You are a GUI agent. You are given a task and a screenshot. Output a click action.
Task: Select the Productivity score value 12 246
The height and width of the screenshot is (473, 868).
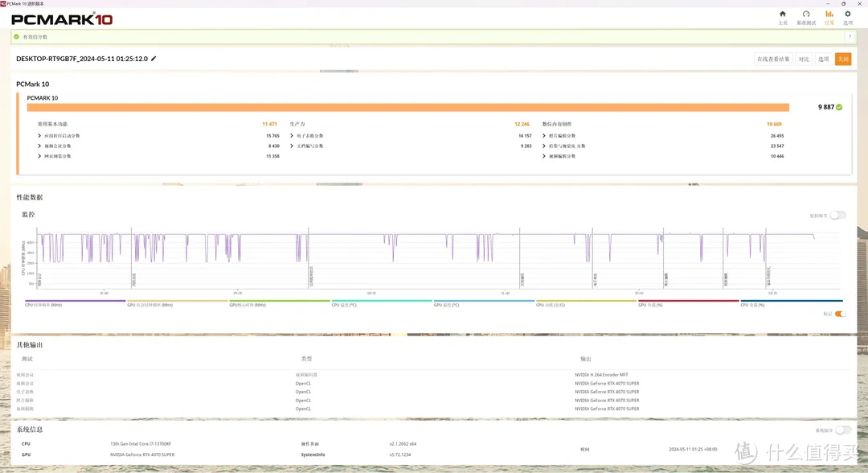(x=522, y=124)
